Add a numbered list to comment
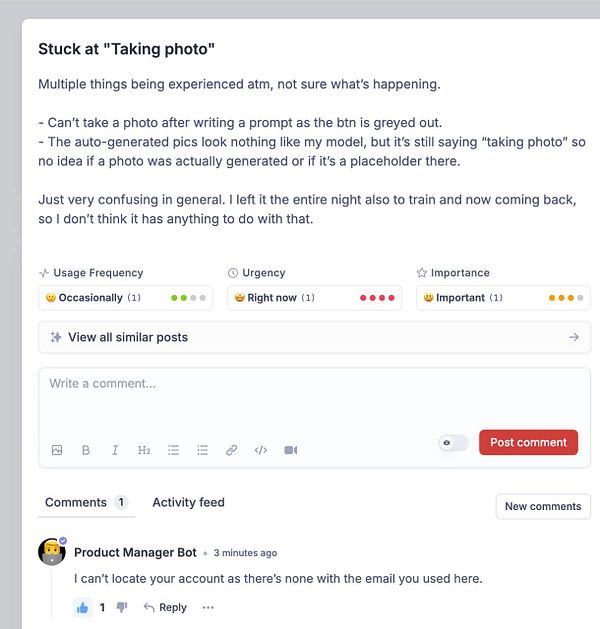The height and width of the screenshot is (629, 600). pos(202,450)
